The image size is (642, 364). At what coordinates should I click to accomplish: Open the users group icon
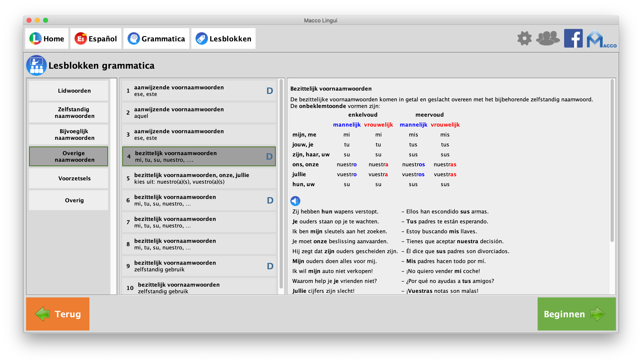coord(548,38)
